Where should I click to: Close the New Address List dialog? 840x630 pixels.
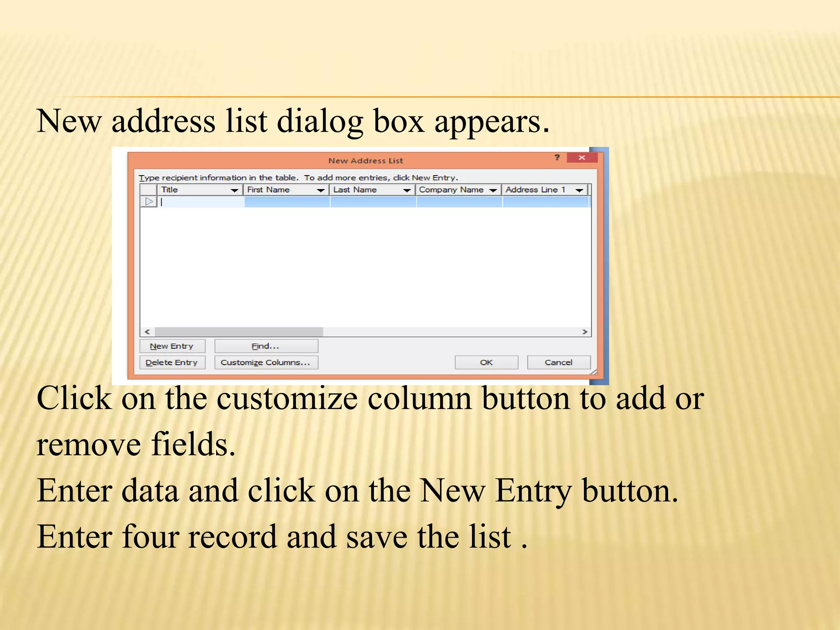coord(582,157)
